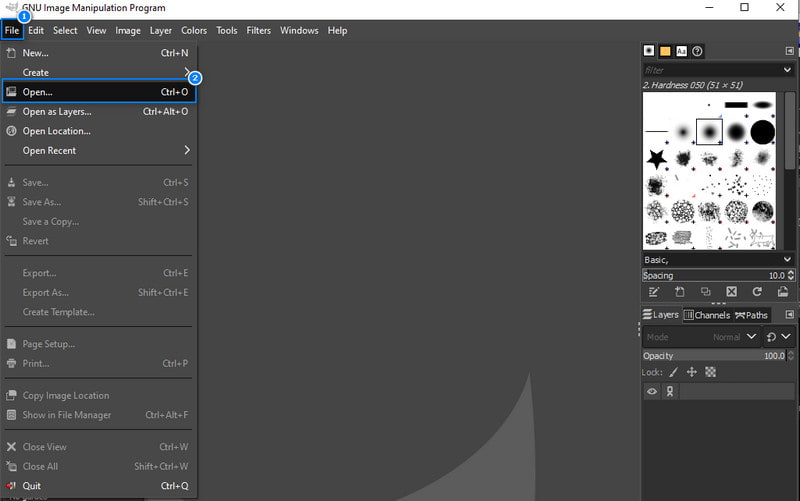The width and height of the screenshot is (800, 501).
Task: Click the layer visibility eye header
Action: pos(652,391)
